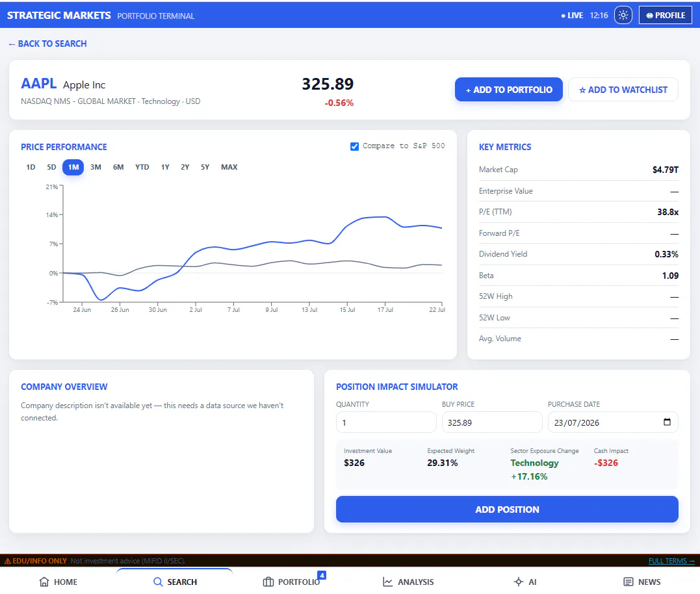Viewport: 700px width, 594px height.
Task: Click the Dividend Yield 0.33% value
Action: pos(666,254)
